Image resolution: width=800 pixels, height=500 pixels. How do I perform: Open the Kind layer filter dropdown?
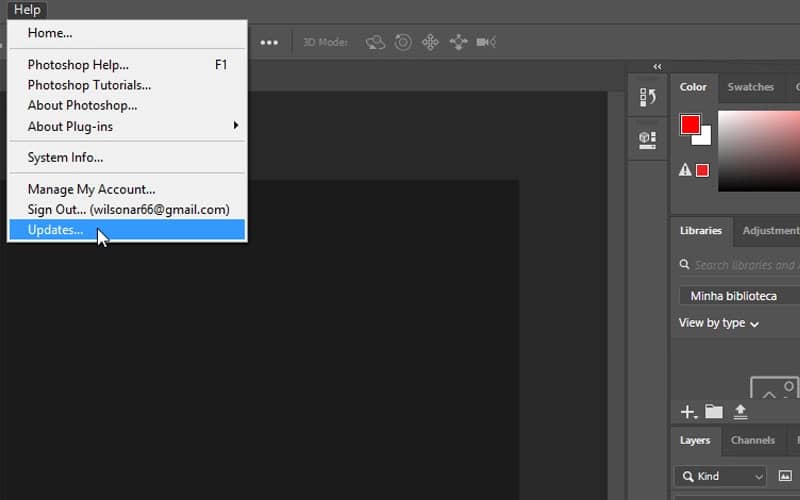click(720, 477)
